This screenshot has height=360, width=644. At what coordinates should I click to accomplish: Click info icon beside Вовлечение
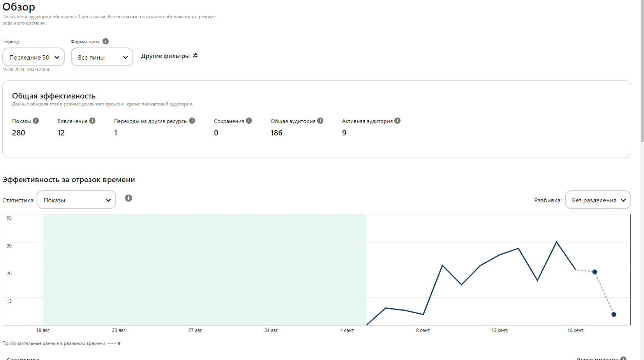pos(92,121)
